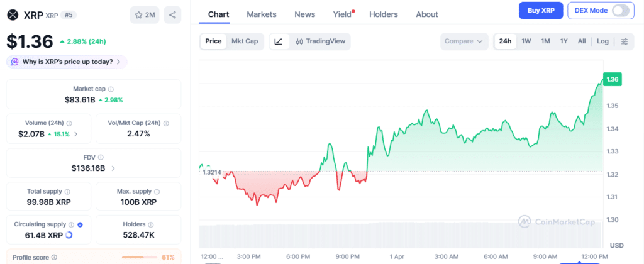Viewport: 644px width, 264px height.
Task: Toggle DEX Mode switch
Action: 620,11
